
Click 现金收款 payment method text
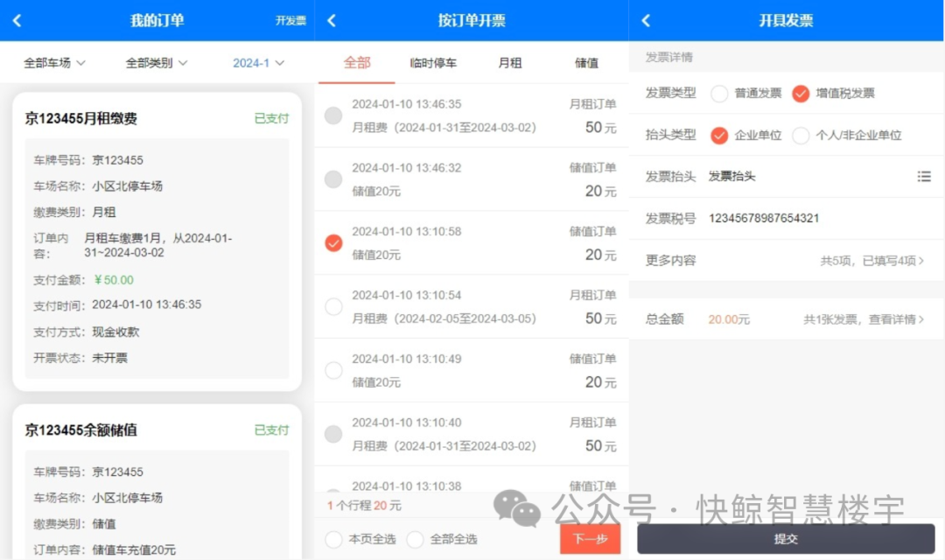tap(115, 332)
